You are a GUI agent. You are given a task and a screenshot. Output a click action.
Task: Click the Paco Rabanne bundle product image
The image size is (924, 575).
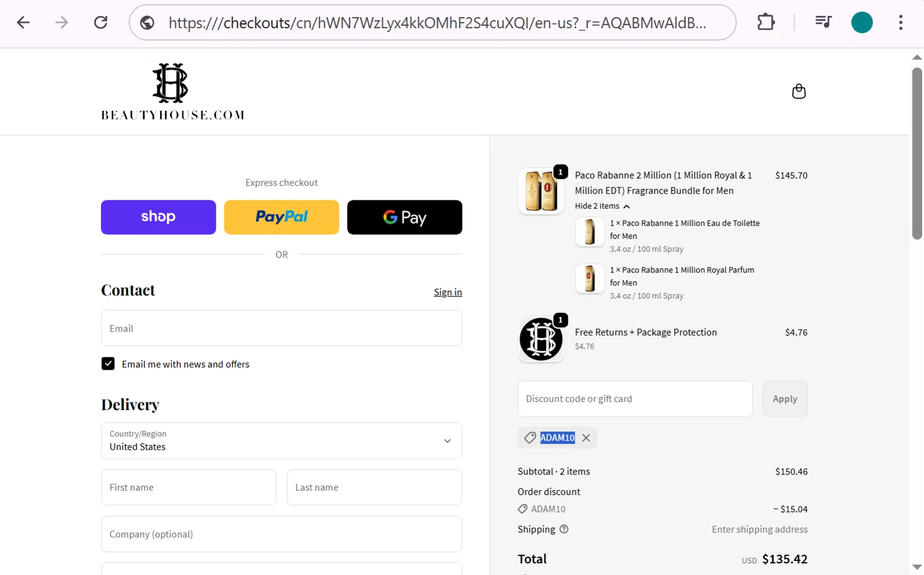pos(541,191)
